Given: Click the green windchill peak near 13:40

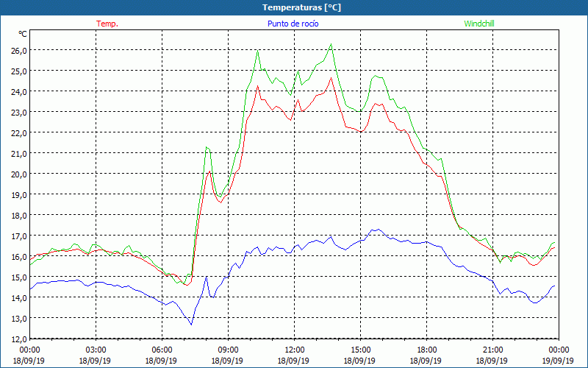Looking at the screenshot, I should click(331, 44).
